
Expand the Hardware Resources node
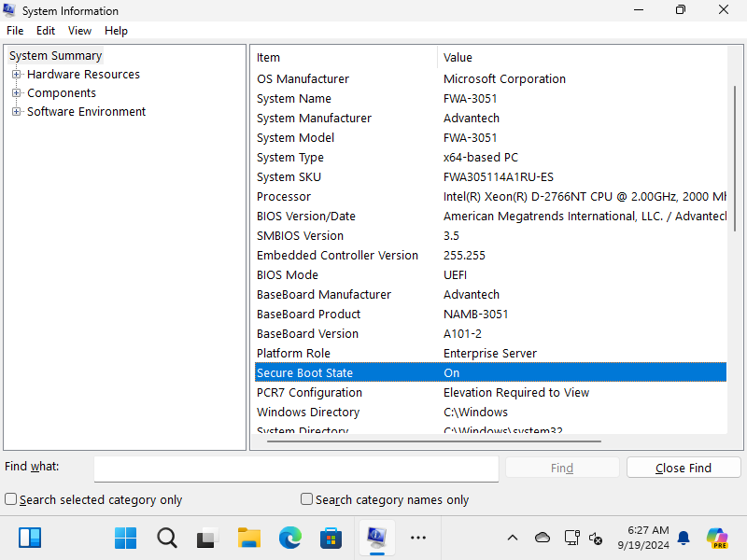click(x=16, y=75)
